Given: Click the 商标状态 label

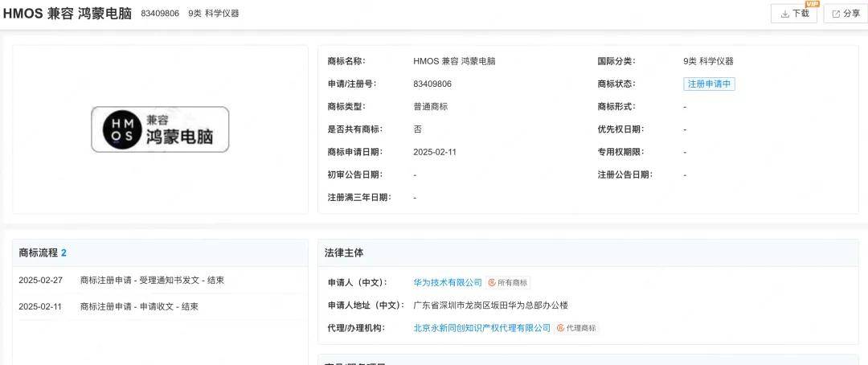Looking at the screenshot, I should tap(616, 84).
